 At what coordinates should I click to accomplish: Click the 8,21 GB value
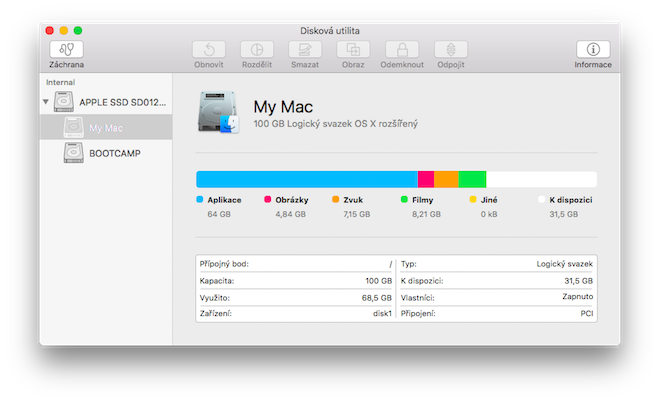[x=426, y=214]
